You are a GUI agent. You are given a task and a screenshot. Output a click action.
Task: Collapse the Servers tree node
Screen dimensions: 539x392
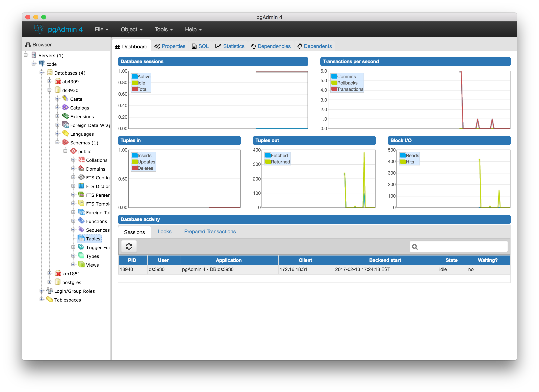(x=26, y=55)
